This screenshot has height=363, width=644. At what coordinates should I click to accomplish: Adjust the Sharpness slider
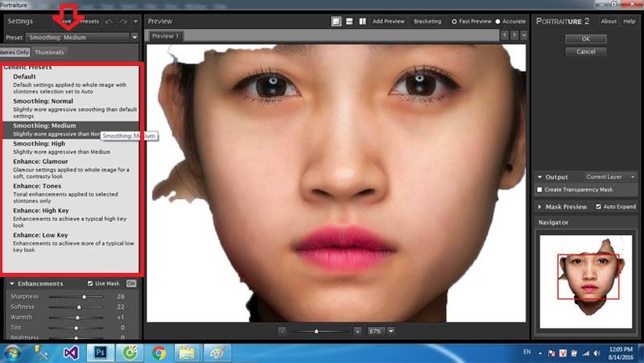[76, 296]
